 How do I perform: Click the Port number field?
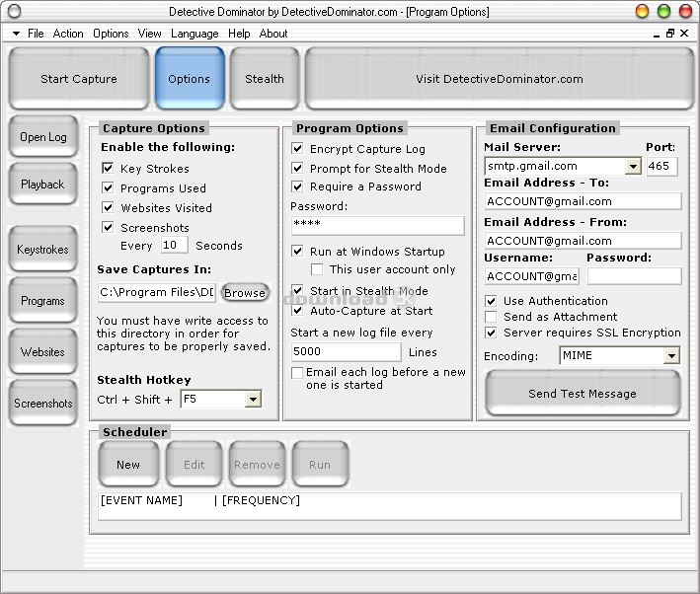pyautogui.click(x=661, y=166)
